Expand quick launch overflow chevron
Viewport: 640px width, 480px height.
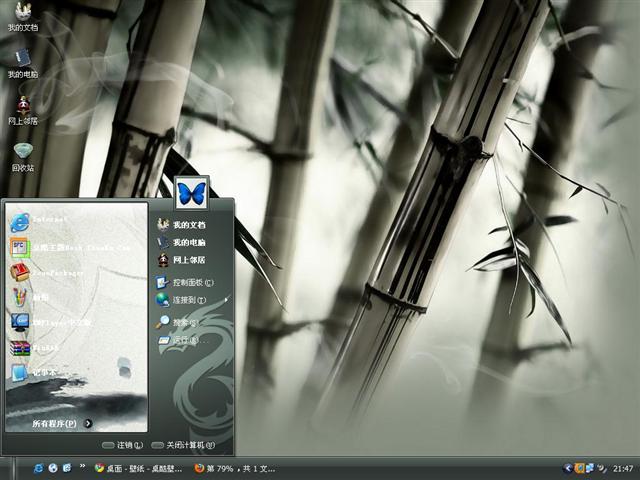click(82, 466)
